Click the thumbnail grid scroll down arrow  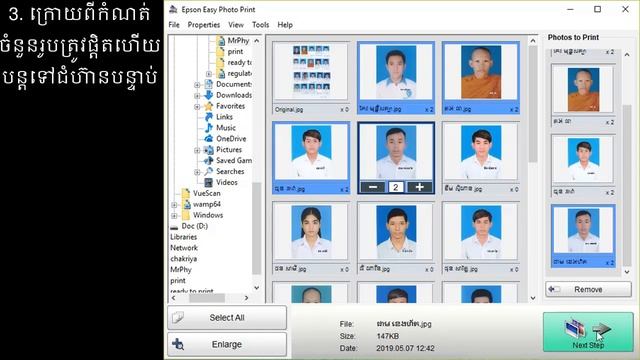[533, 298]
